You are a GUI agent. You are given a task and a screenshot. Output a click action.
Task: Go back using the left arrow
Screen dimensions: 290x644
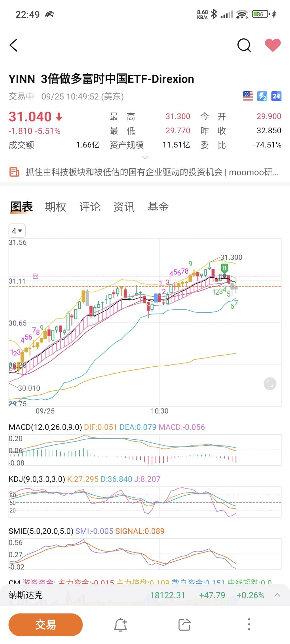13,45
